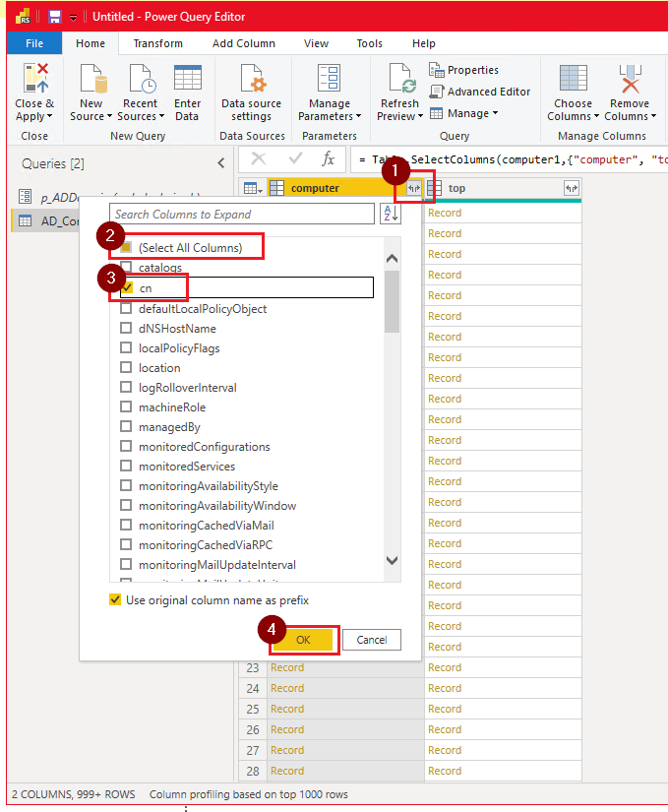Open the Close & Apply dropdown arrow
Screen dimensions: 668x812
point(49,116)
